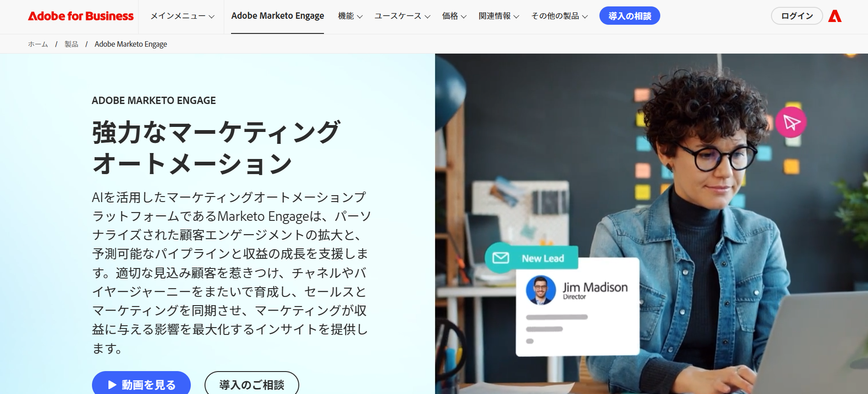The image size is (868, 394).
Task: Click the red Adobe logo icon
Action: point(835,16)
